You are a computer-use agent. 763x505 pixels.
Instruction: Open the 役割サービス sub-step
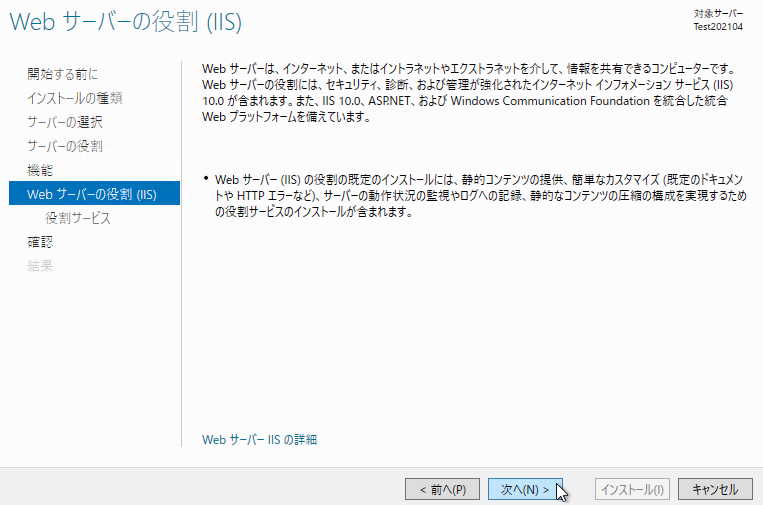click(x=78, y=218)
